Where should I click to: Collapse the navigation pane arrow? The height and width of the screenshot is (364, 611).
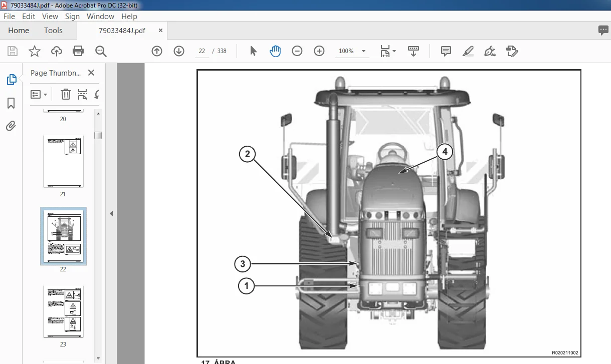point(111,213)
